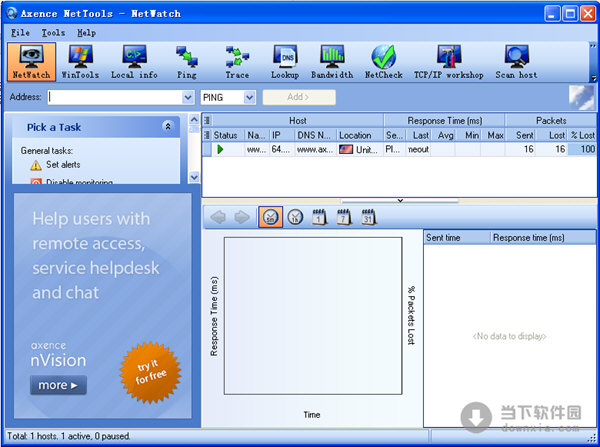Collapse the Pick a Task panel
This screenshot has width=600, height=447.
pos(168,126)
